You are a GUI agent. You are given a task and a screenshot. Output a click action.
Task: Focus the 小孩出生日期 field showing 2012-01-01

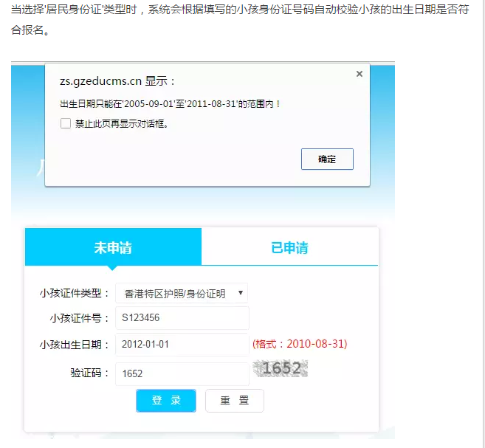coord(182,345)
